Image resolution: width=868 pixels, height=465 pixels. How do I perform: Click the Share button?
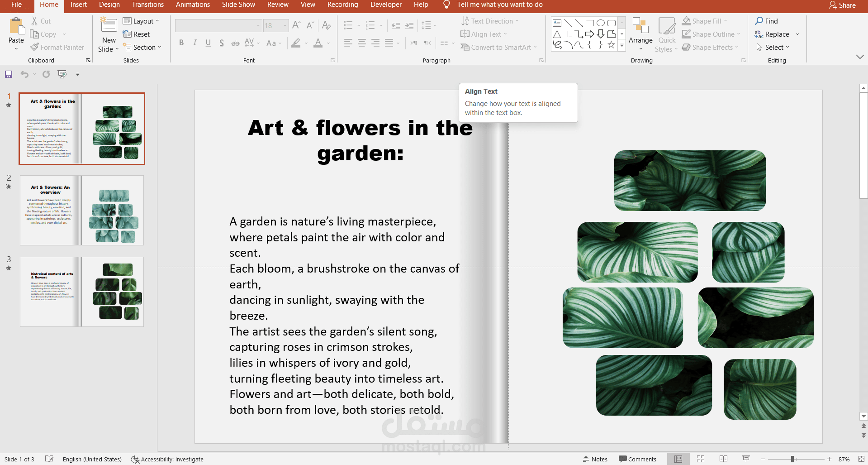842,5
